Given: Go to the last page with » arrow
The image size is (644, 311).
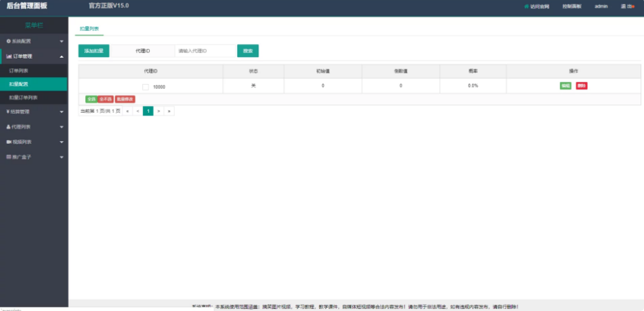Looking at the screenshot, I should (168, 111).
